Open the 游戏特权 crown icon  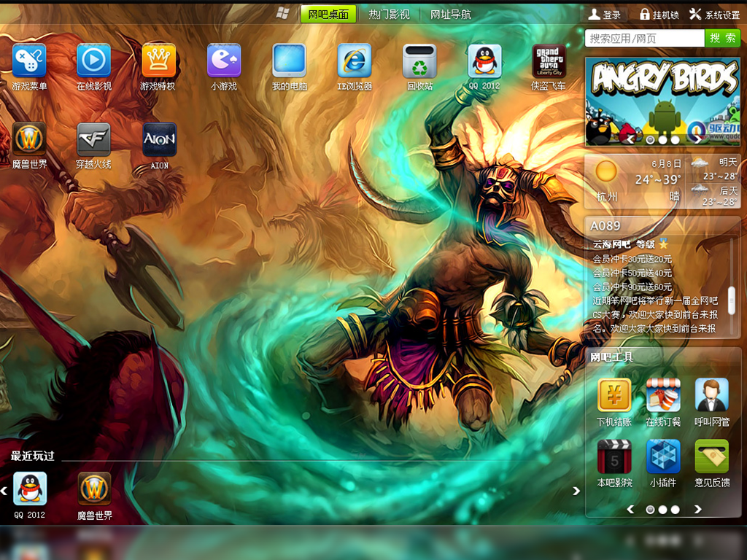point(158,61)
